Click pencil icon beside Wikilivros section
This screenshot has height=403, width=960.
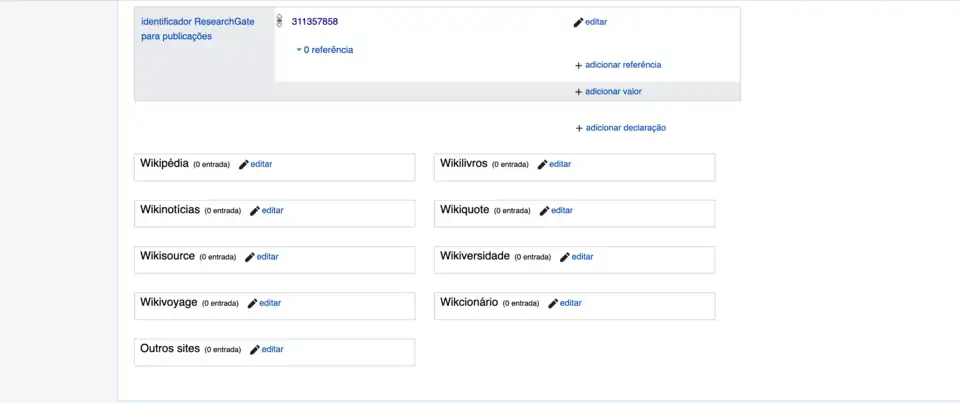[543, 164]
